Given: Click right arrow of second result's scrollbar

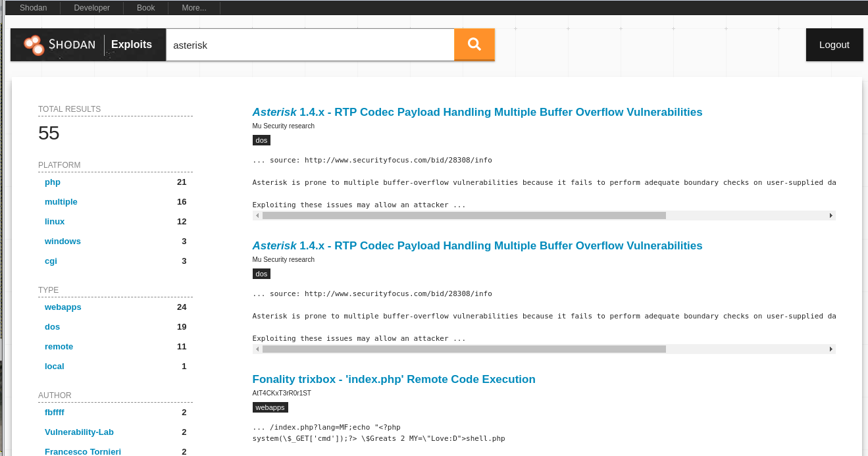Looking at the screenshot, I should (830, 349).
